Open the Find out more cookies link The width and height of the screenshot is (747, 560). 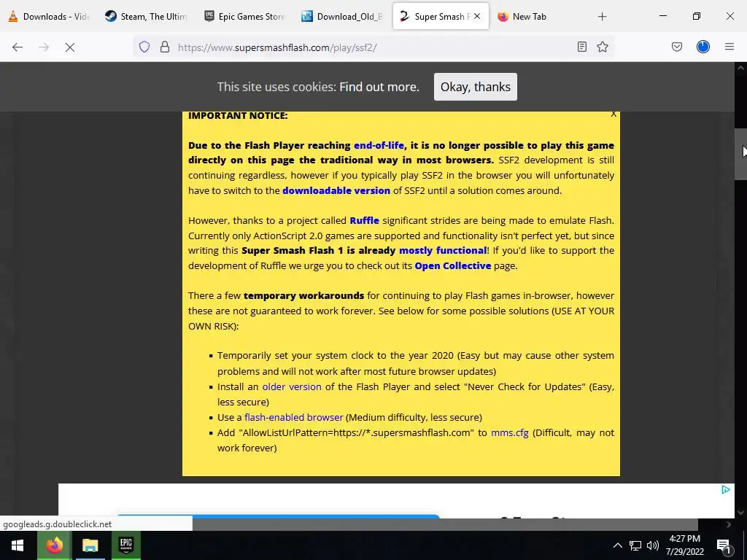(379, 87)
